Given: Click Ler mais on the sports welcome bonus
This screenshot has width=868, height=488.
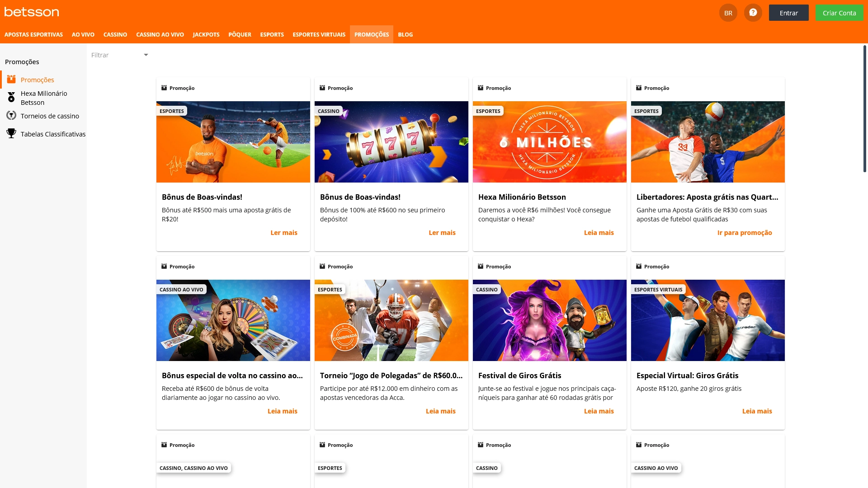Looking at the screenshot, I should (284, 232).
